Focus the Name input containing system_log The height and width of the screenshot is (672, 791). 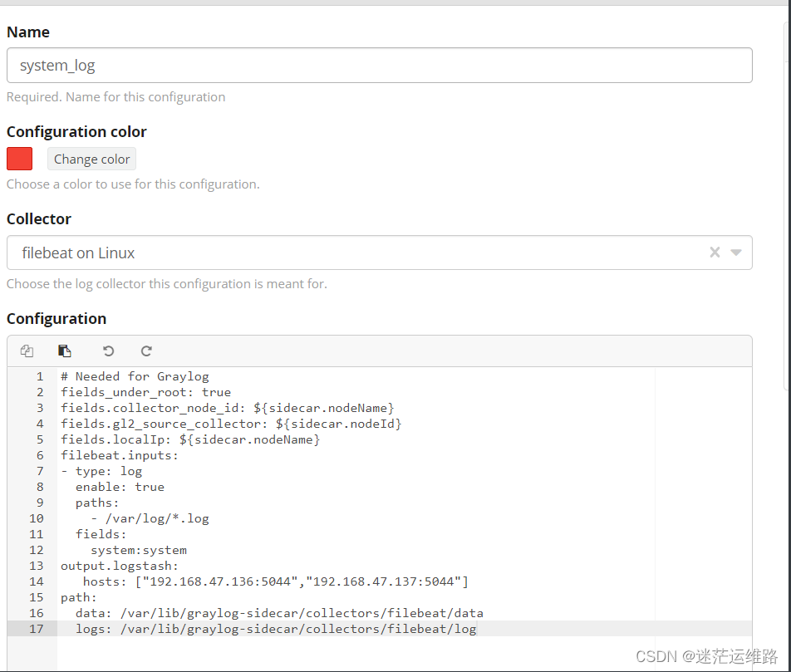click(380, 65)
